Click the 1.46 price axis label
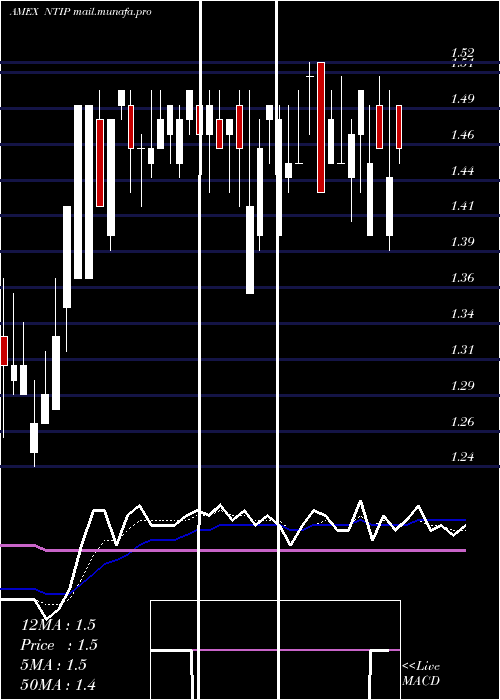Image resolution: width=500 pixels, height=700 pixels. pos(462,134)
